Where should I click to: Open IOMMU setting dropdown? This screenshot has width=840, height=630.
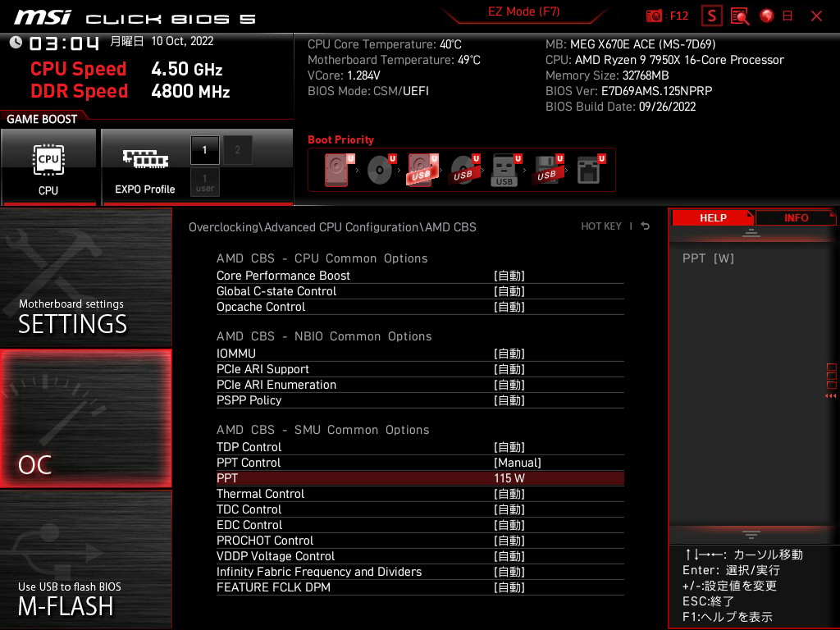tap(420, 354)
